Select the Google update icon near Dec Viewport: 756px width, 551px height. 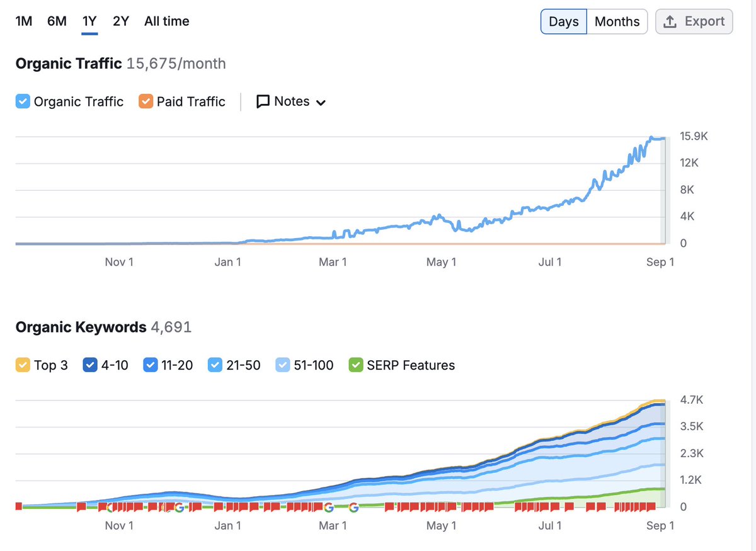(180, 507)
